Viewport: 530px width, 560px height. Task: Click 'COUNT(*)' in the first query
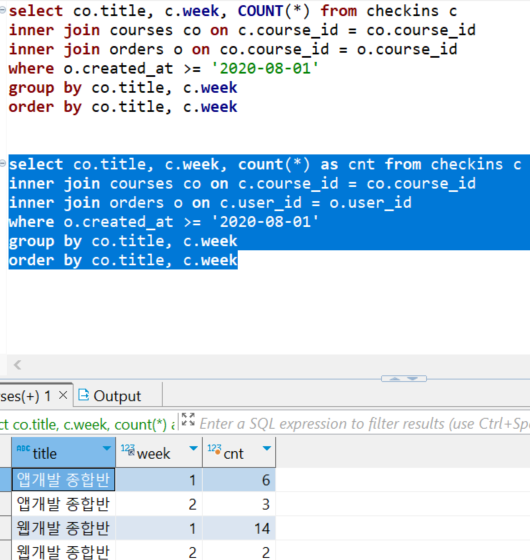[x=274, y=11]
